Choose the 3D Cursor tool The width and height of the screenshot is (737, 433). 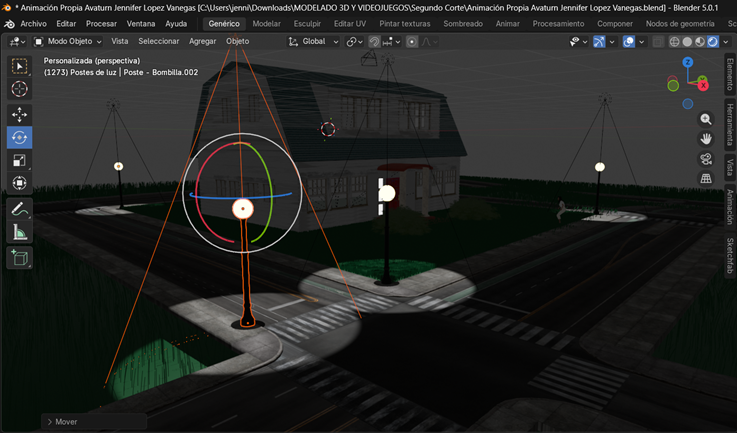(19, 89)
